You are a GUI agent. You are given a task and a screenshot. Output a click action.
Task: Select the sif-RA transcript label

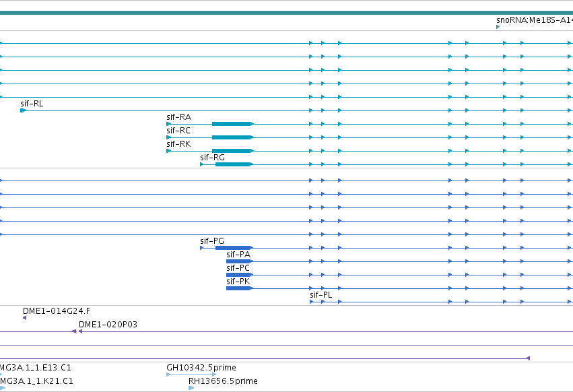coord(178,117)
